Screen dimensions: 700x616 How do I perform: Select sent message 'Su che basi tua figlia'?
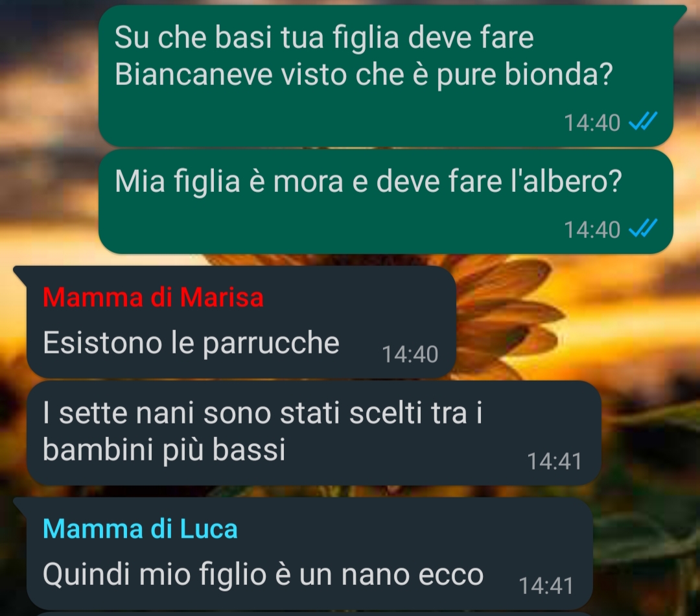point(386,76)
